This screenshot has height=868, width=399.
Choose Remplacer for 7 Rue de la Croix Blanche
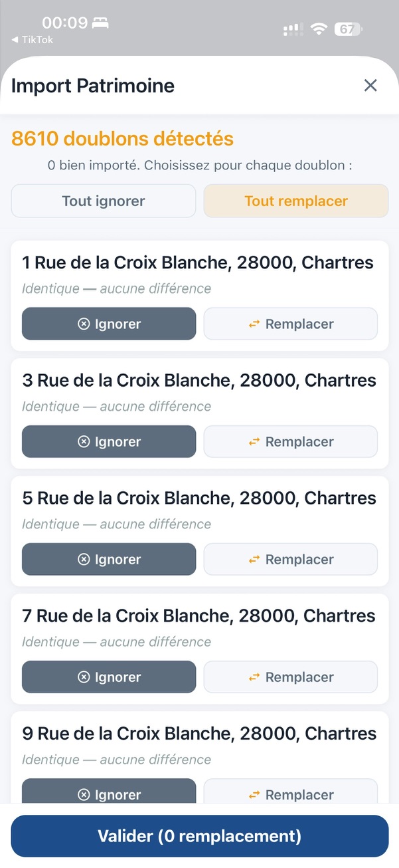point(290,677)
